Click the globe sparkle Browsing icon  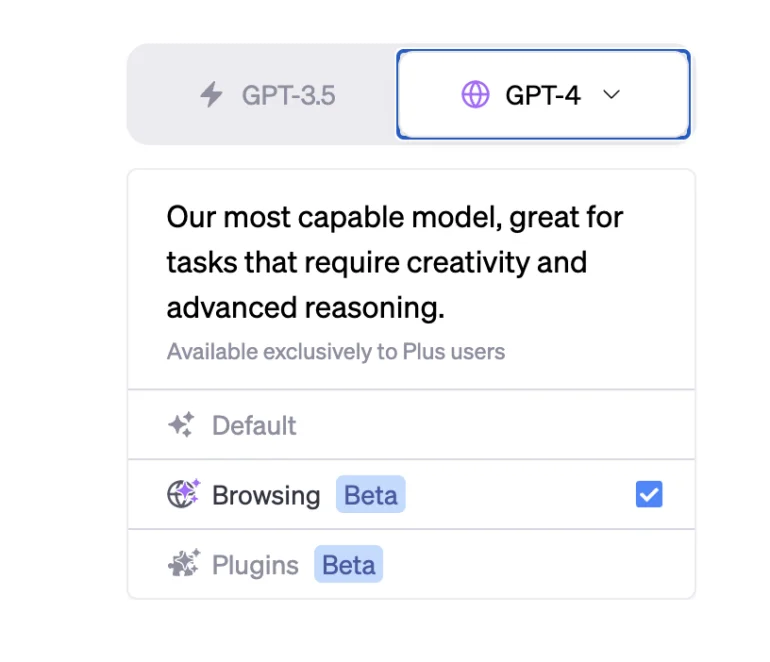[183, 494]
